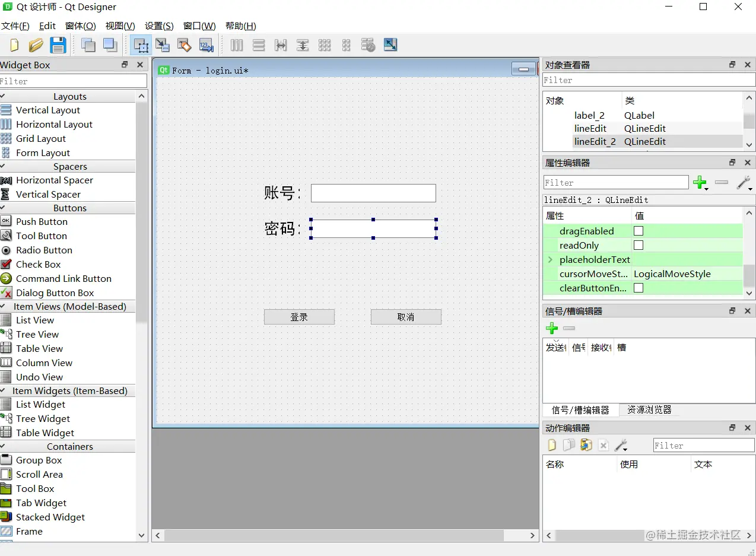Apply Lay Out in a Form Layout
The width and height of the screenshot is (756, 556).
347,45
